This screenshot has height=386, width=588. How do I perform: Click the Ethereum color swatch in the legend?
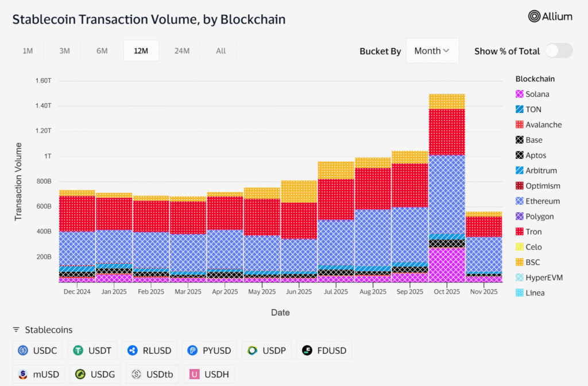pos(519,201)
